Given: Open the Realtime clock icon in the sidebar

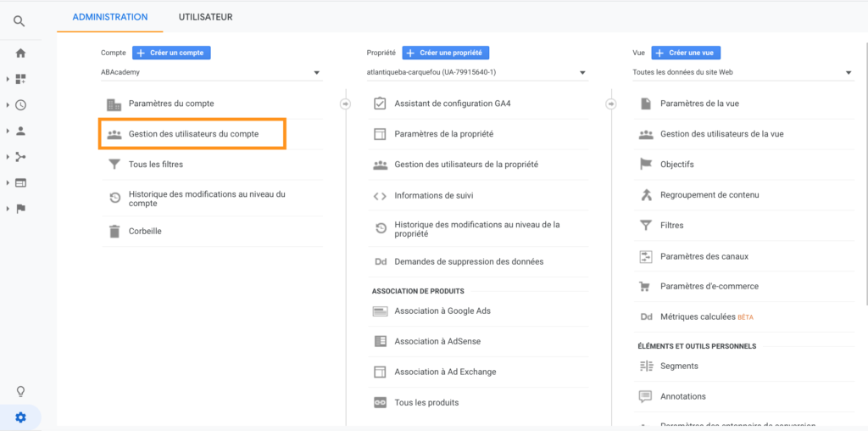Looking at the screenshot, I should (x=20, y=105).
